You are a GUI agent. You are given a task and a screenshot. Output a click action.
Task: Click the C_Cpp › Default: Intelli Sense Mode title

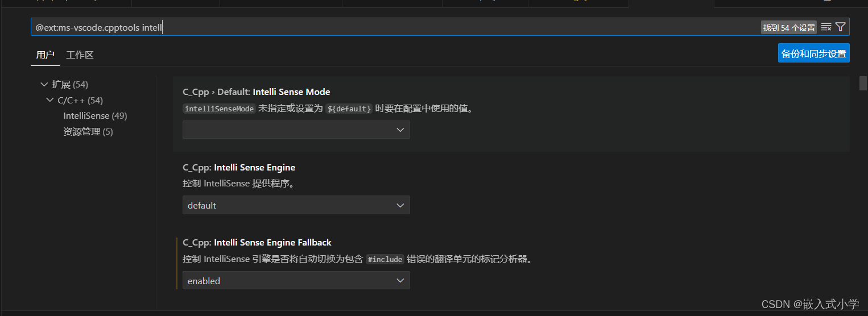pyautogui.click(x=257, y=92)
